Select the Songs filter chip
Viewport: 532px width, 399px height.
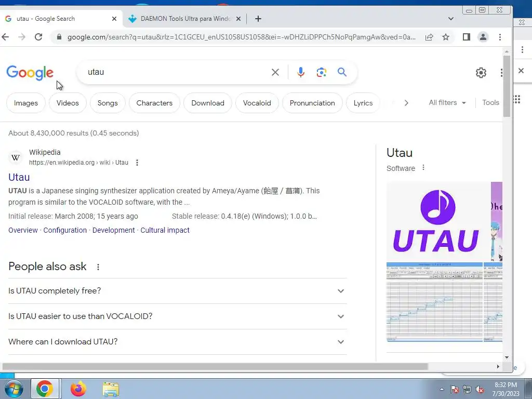108,103
